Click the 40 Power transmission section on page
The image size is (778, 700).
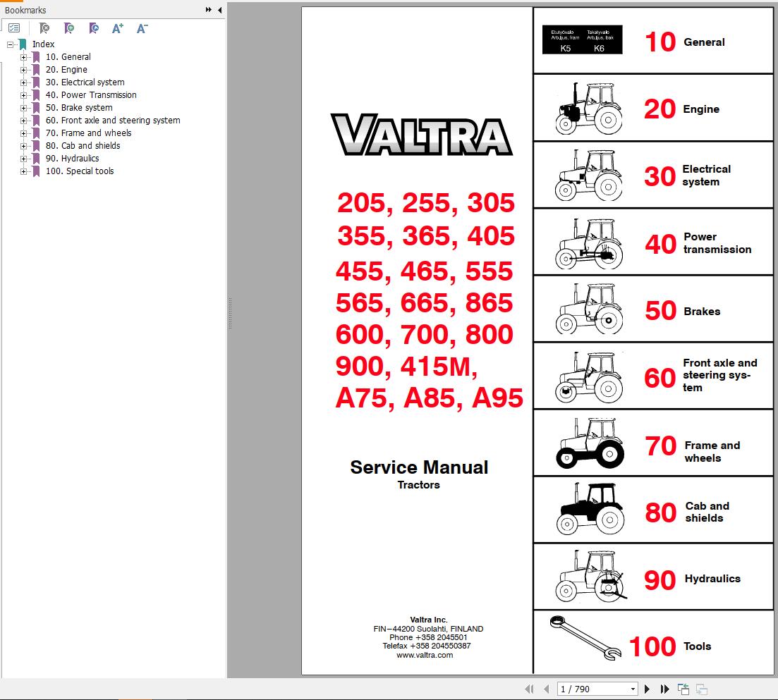[653, 242]
